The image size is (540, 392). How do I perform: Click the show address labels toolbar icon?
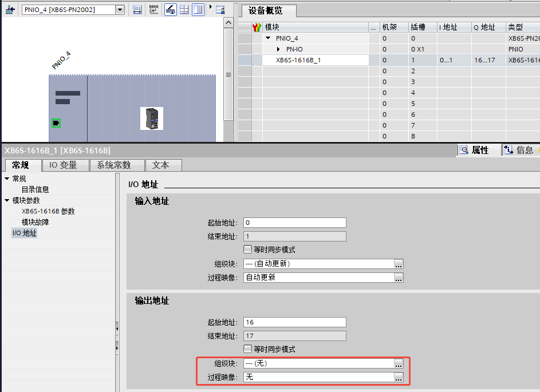click(137, 10)
